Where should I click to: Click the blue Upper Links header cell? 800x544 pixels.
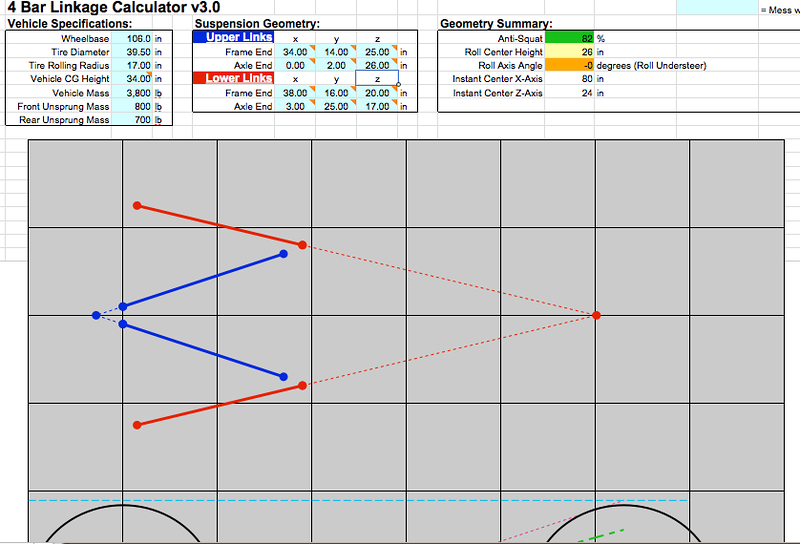[x=232, y=38]
